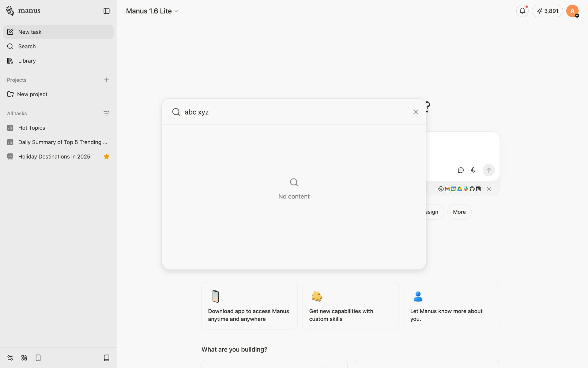Click the chat mode speech bubble icon

pos(461,170)
